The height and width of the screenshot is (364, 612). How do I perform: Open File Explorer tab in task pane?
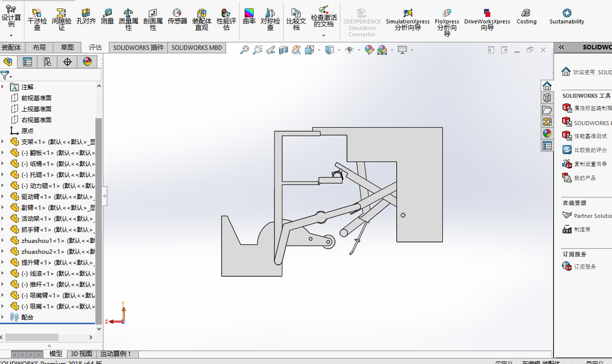[x=547, y=110]
